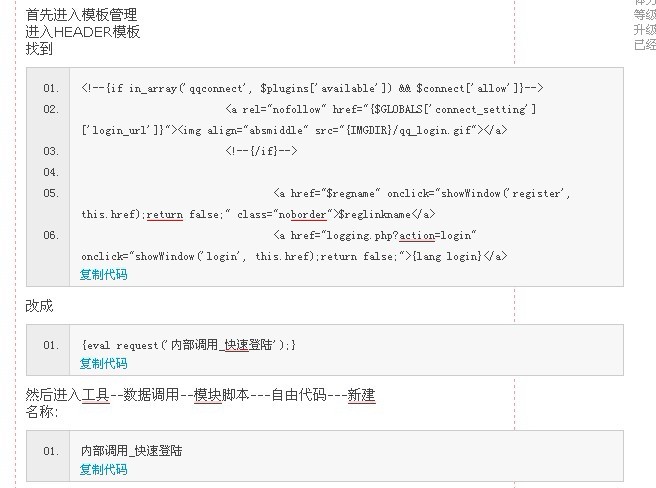Click 复制代码 under 内部调用_快速登陆 name block
Image resolution: width=656 pixels, height=488 pixels.
[103, 469]
